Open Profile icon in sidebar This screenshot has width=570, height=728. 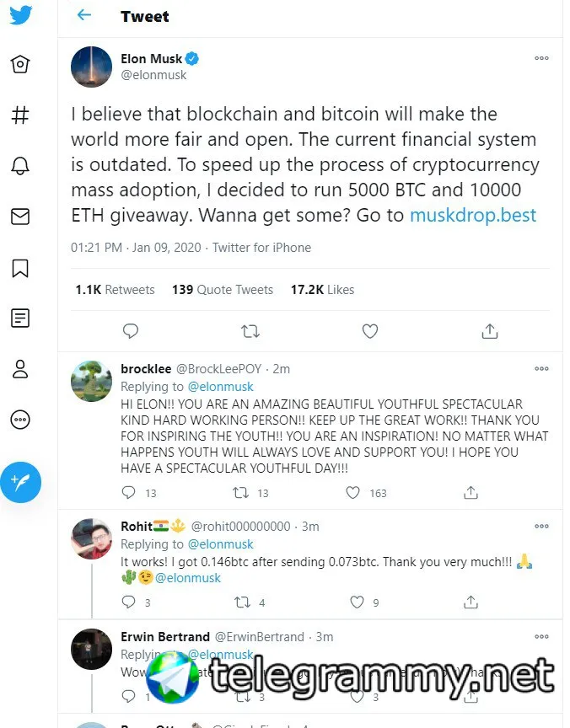click(20, 369)
